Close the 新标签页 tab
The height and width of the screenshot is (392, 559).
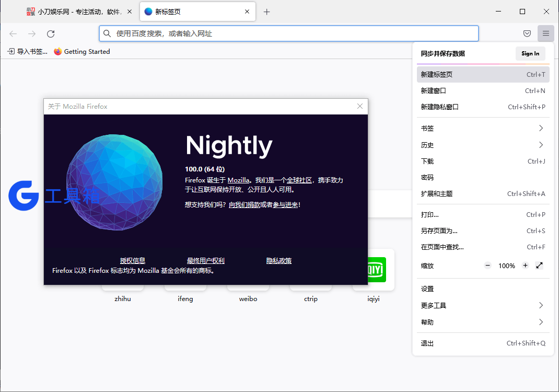pos(247,12)
